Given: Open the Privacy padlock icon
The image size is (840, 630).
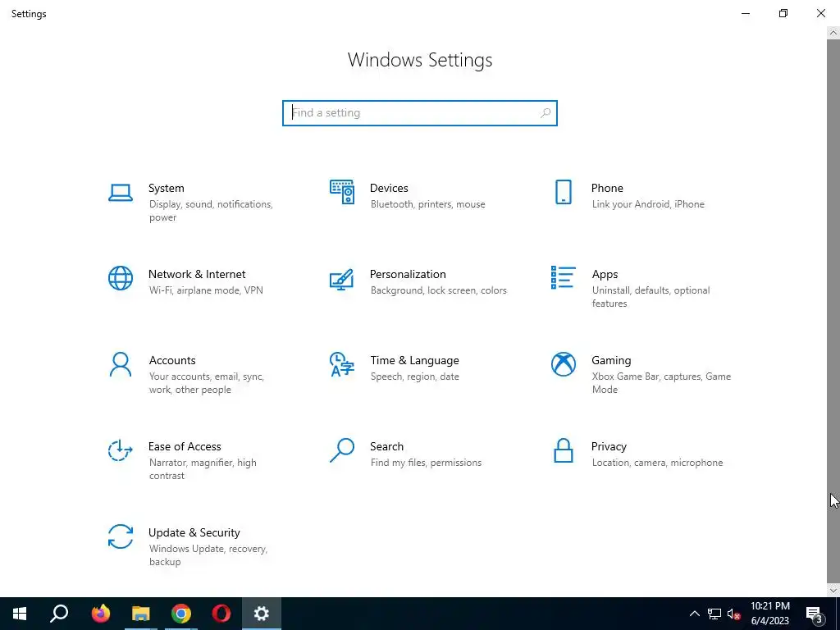Looking at the screenshot, I should [563, 450].
